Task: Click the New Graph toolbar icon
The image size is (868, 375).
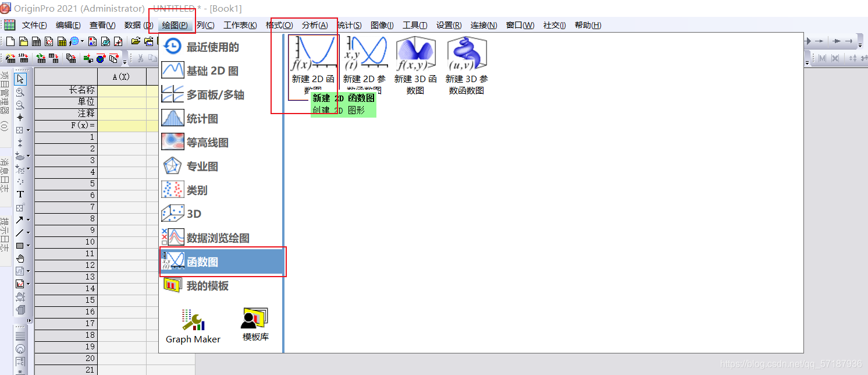Action: coord(49,41)
